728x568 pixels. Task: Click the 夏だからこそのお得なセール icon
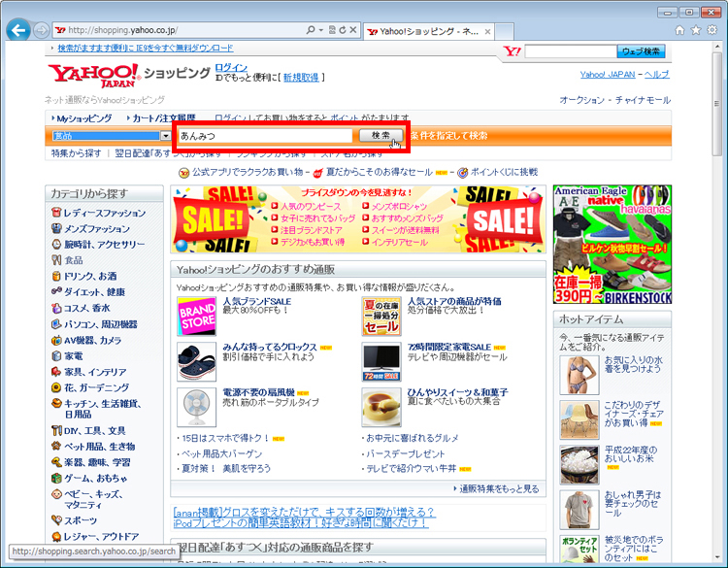(x=318, y=173)
